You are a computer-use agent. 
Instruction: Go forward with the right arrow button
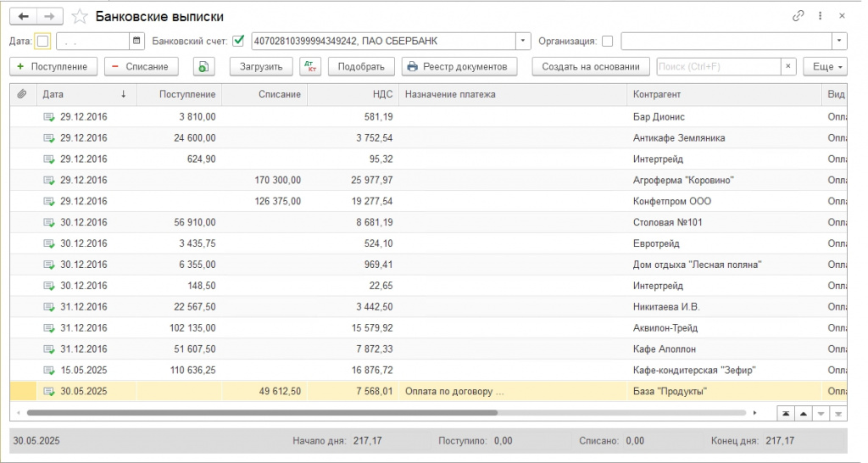[x=49, y=17]
